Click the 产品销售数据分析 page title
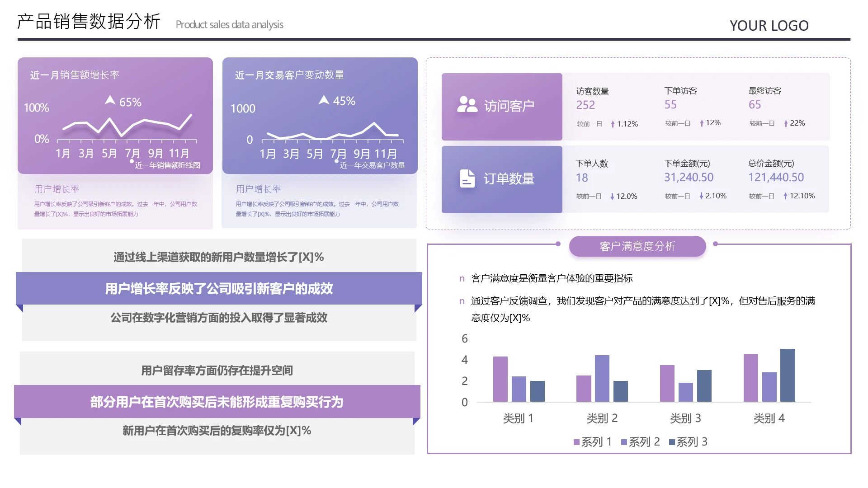868x488 pixels. pos(89,22)
